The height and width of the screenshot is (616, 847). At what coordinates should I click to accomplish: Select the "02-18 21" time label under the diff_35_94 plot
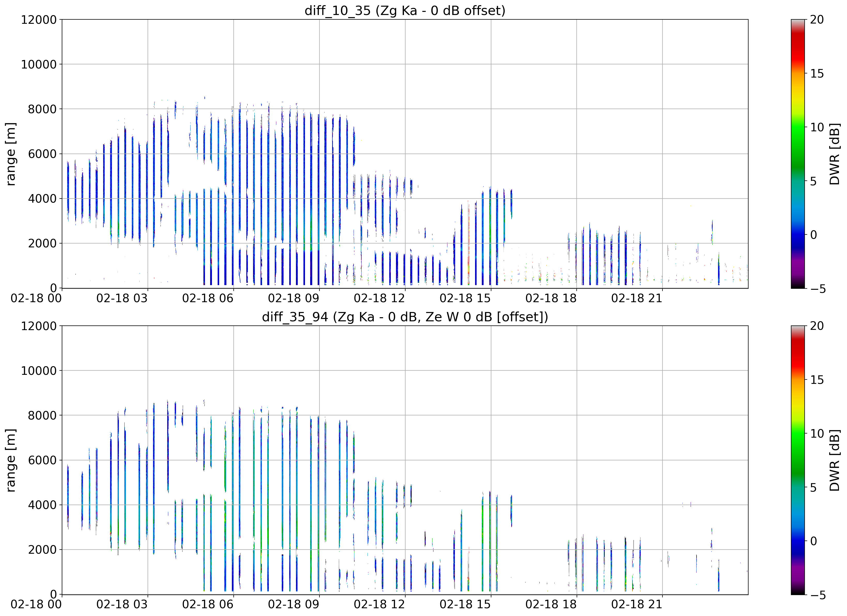point(637,604)
